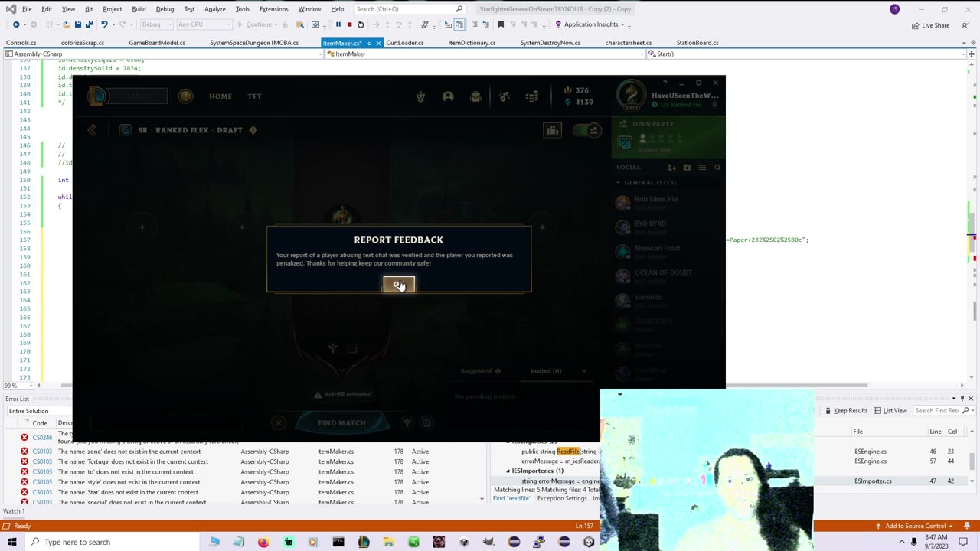Open the Assembly-CSharp project dropdown
980x551 pixels.
[x=163, y=54]
